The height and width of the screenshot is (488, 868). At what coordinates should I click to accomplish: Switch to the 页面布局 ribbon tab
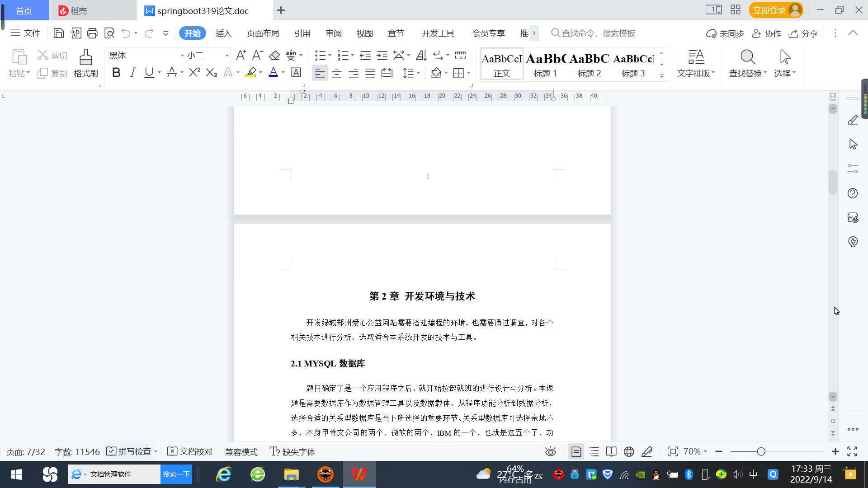click(263, 33)
